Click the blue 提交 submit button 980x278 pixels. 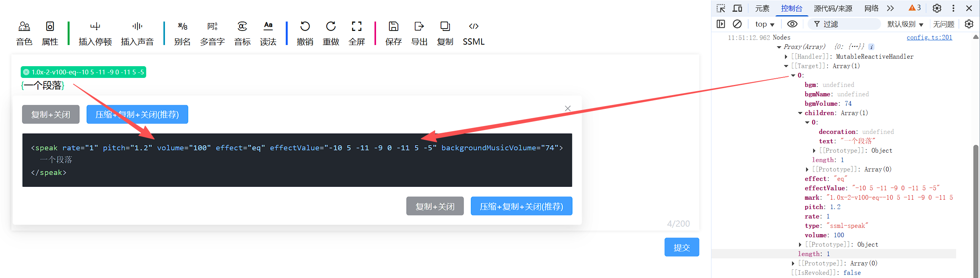coord(681,247)
